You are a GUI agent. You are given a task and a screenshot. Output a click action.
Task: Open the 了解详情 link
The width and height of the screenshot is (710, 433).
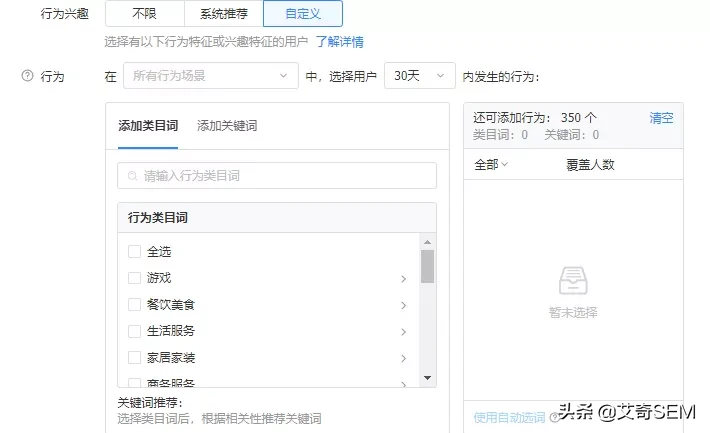[340, 42]
